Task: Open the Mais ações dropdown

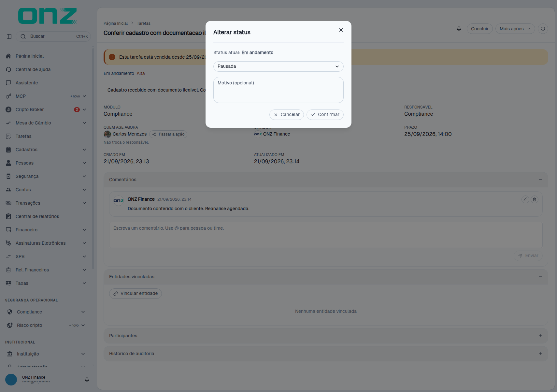Action: [x=515, y=29]
